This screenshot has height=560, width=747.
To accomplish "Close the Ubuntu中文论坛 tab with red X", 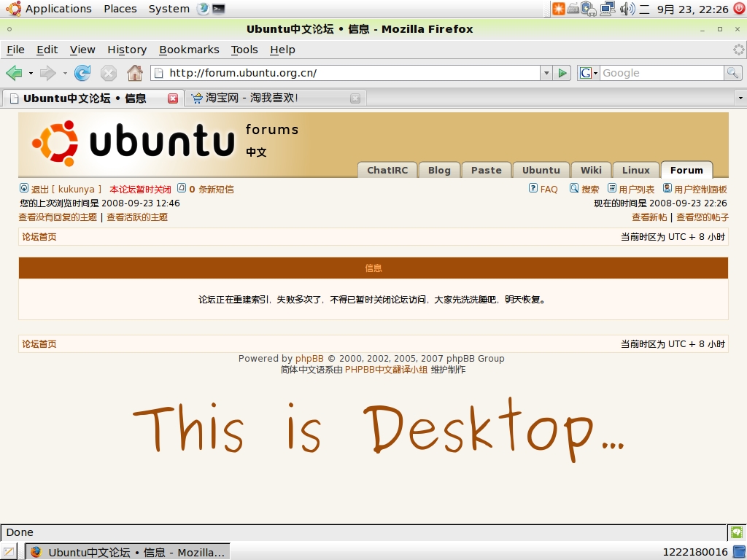I will click(x=172, y=98).
